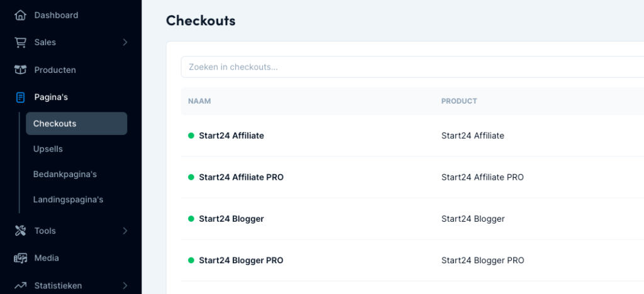The width and height of the screenshot is (644, 294).
Task: Click the Tools wrench icon
Action: click(21, 231)
